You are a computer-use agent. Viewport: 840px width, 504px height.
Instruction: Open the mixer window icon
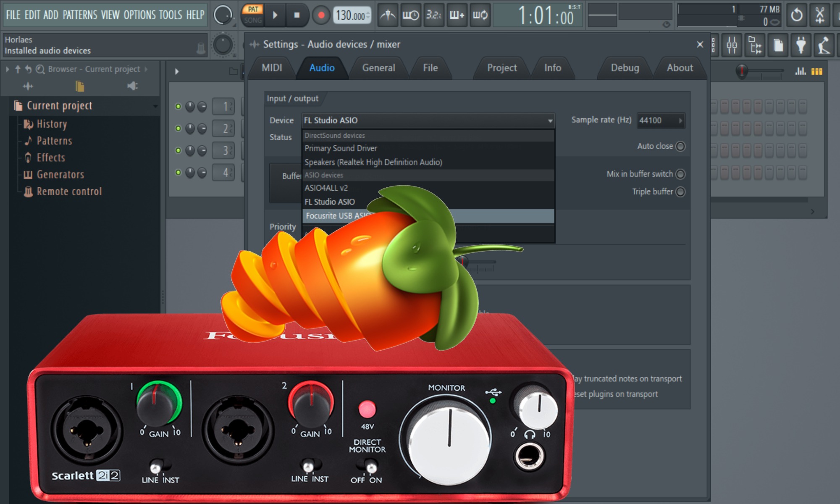[732, 45]
